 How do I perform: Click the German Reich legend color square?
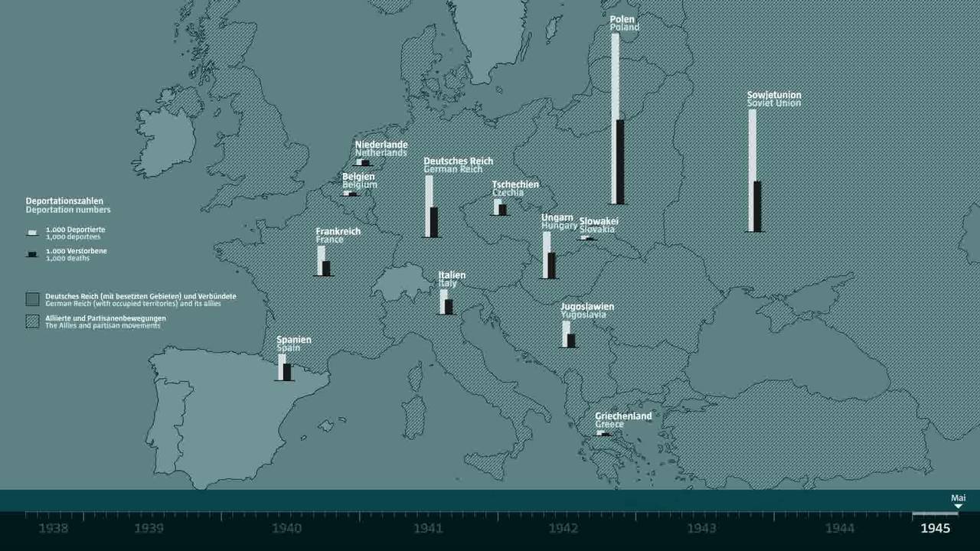(x=32, y=298)
